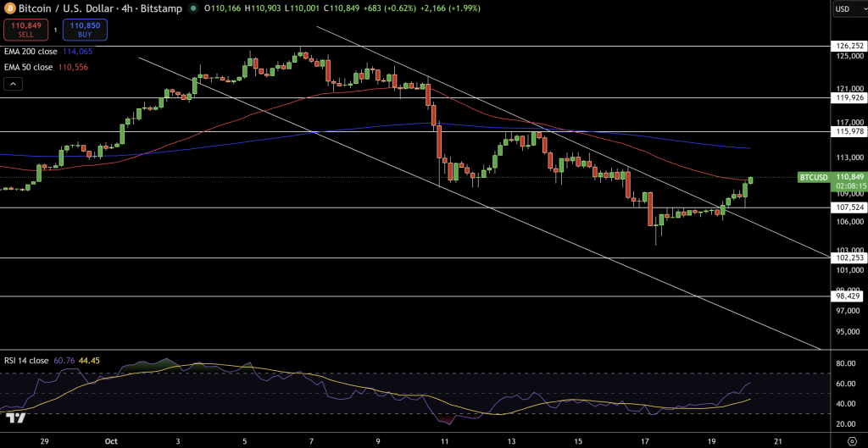Open the Bitcoin / U.S. Dollar symbol title

(70, 8)
